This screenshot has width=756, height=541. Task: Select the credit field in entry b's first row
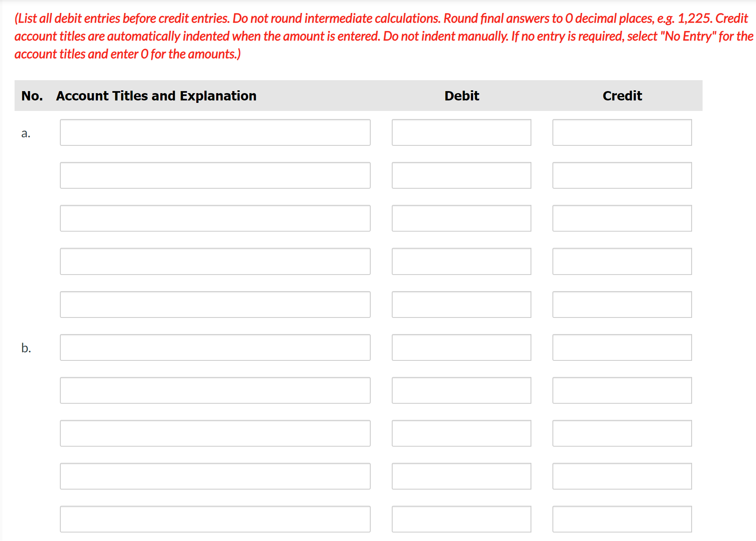click(x=622, y=347)
